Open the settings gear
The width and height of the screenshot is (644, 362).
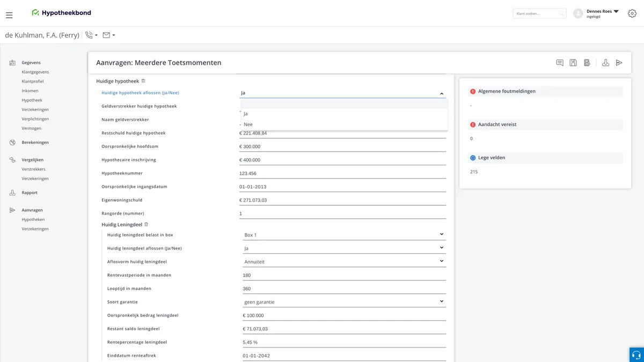pyautogui.click(x=632, y=13)
